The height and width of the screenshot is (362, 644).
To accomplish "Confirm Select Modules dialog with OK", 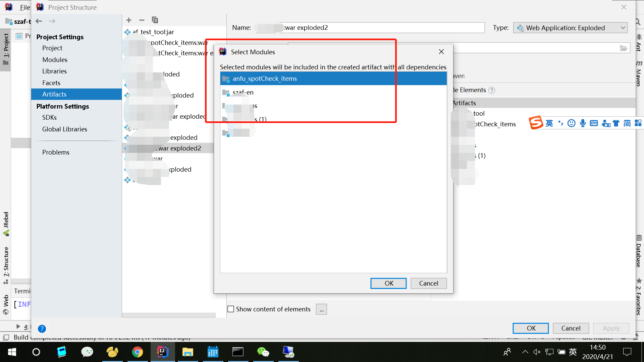I will (x=388, y=283).
